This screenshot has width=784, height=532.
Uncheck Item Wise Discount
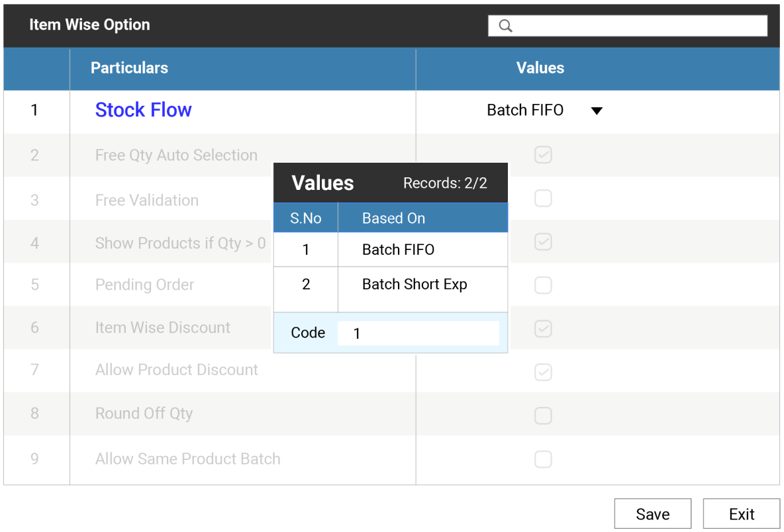point(543,328)
